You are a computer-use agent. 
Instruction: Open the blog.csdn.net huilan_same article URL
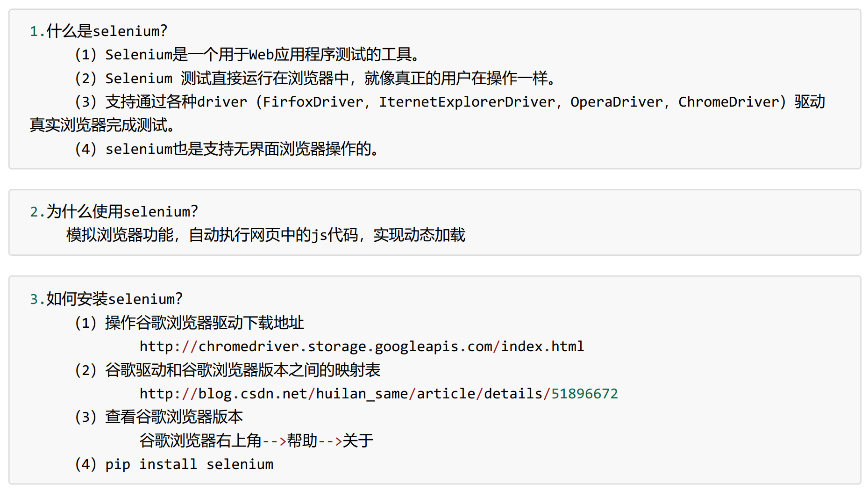point(378,394)
